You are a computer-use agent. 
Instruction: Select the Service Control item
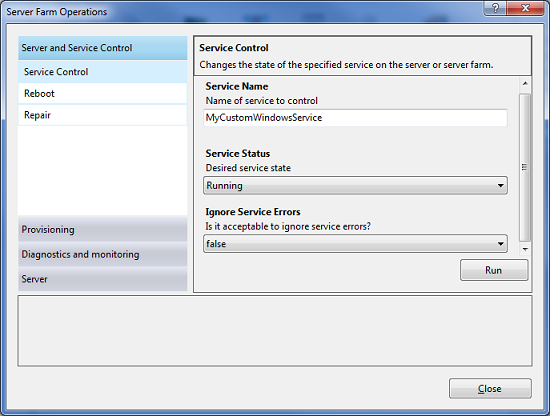(102, 72)
